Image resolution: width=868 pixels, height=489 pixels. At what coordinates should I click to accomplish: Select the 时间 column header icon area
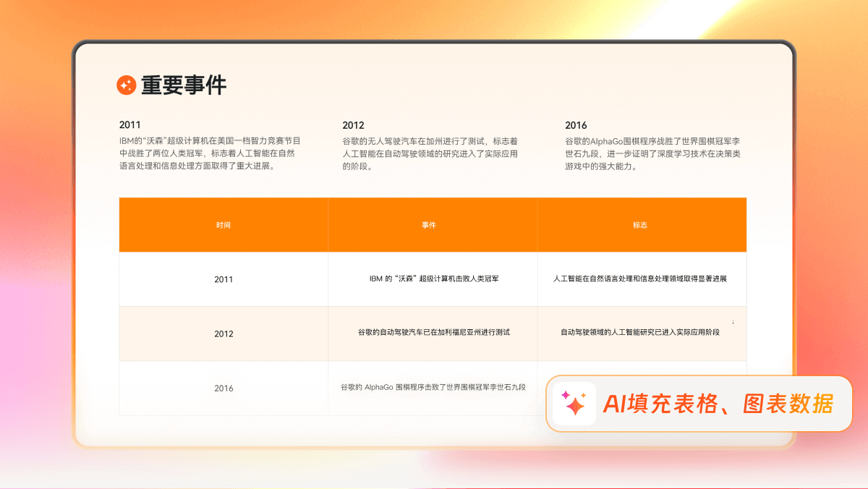[223, 225]
